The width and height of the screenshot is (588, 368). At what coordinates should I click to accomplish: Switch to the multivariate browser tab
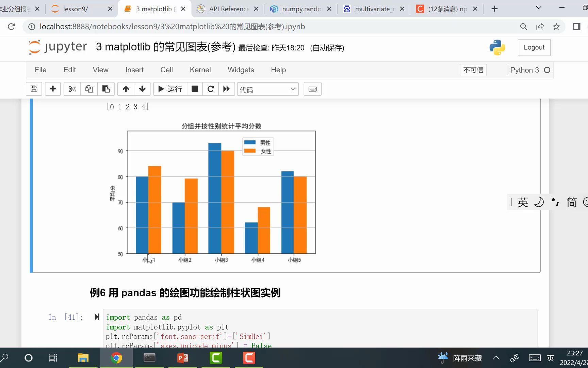point(374,9)
